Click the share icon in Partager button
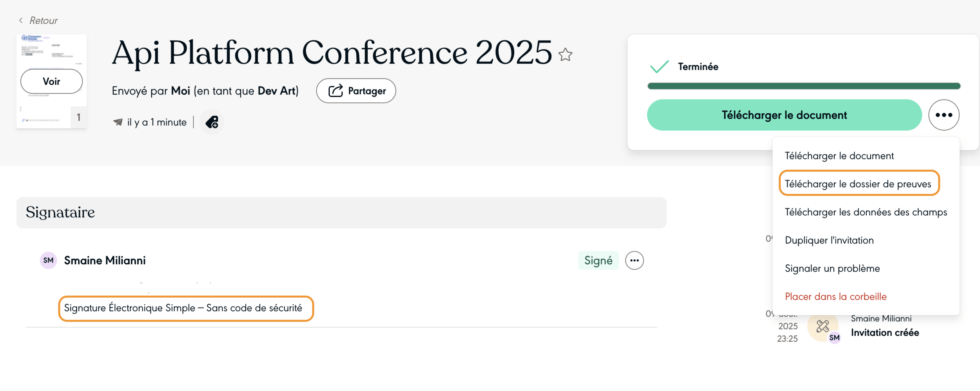Screen dimensions: 980x391 point(336,91)
